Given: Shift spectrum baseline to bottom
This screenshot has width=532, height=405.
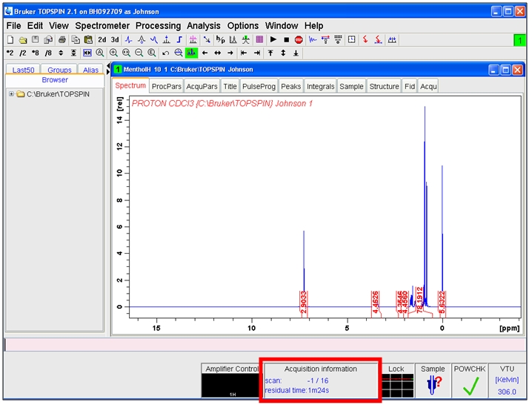Looking at the screenshot, I should pos(296,53).
